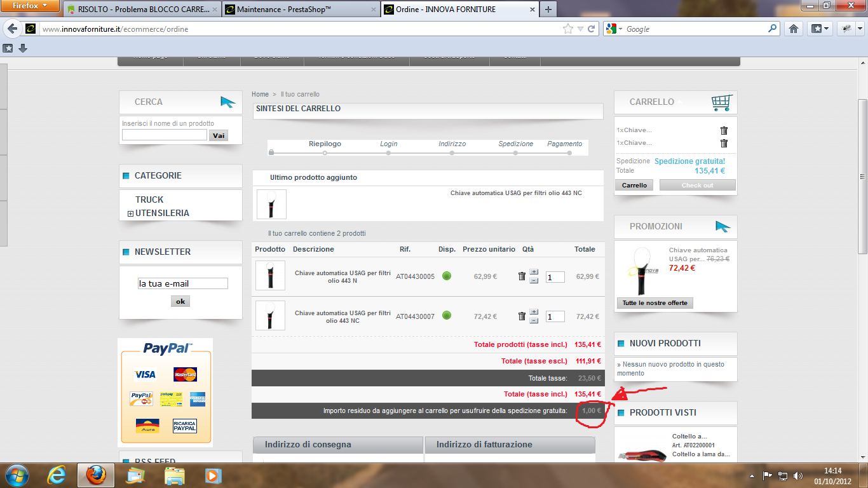868x488 pixels.
Task: Delete the AT04430007 item from cart table
Action: [522, 316]
